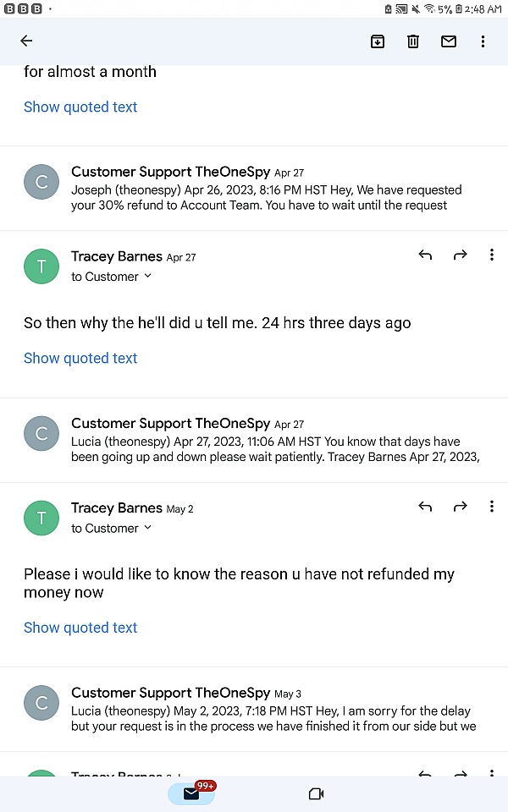Forward Tracey Barnes Apr 27 message
The image size is (508, 812).
tap(460, 255)
